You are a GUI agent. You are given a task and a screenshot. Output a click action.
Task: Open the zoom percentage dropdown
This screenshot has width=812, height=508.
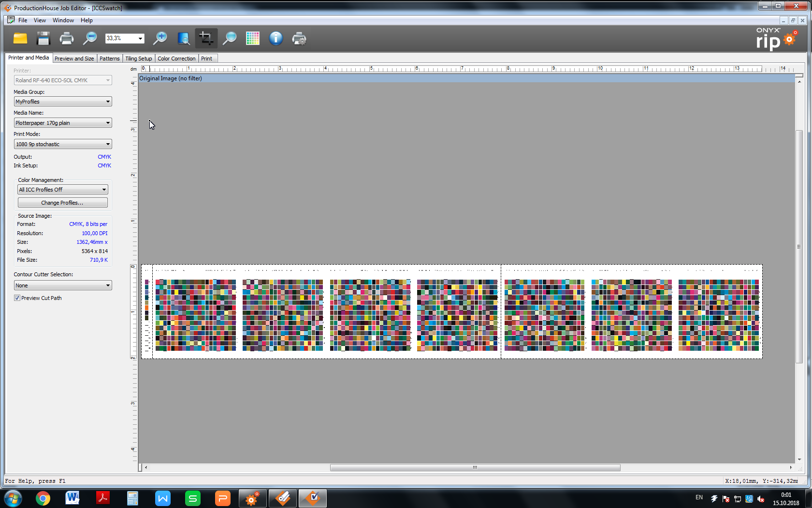point(140,38)
